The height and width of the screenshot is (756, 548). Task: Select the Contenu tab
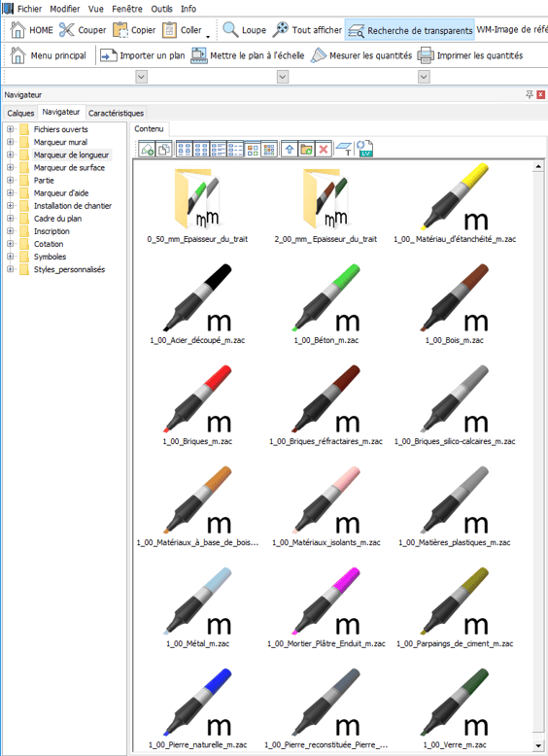[x=149, y=128]
